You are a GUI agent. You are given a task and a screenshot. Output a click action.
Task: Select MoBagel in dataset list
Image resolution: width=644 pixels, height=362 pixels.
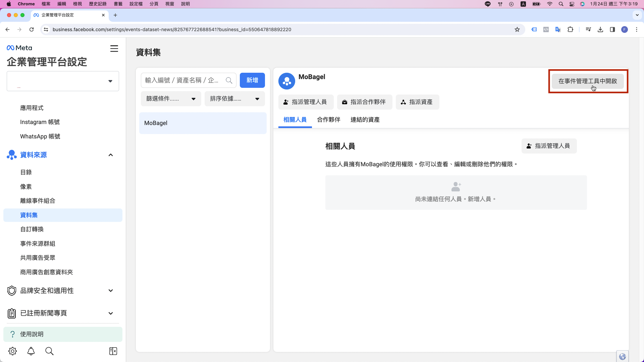(x=203, y=123)
